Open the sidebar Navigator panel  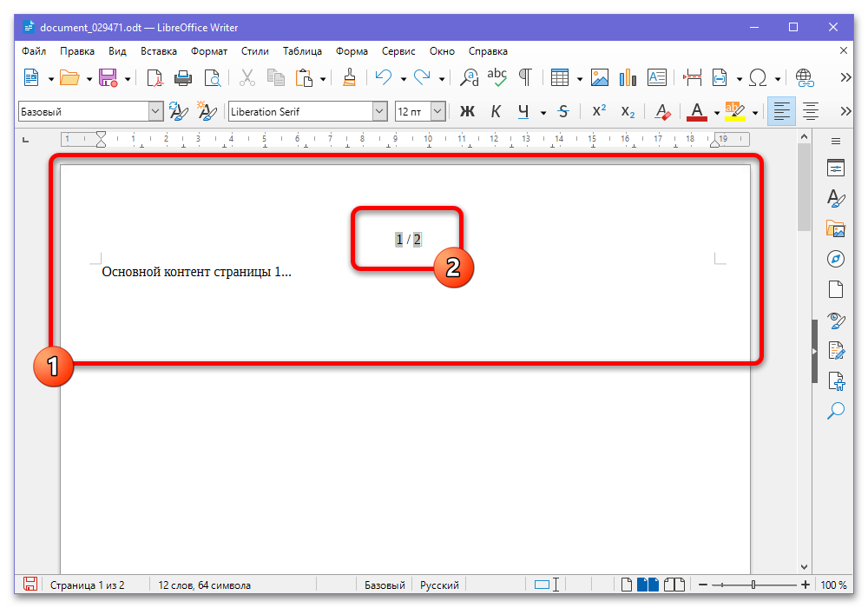click(x=835, y=259)
